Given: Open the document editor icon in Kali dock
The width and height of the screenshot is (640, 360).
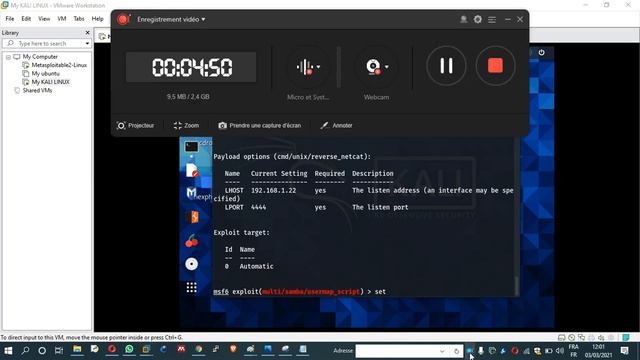Looking at the screenshot, I should point(191,170).
